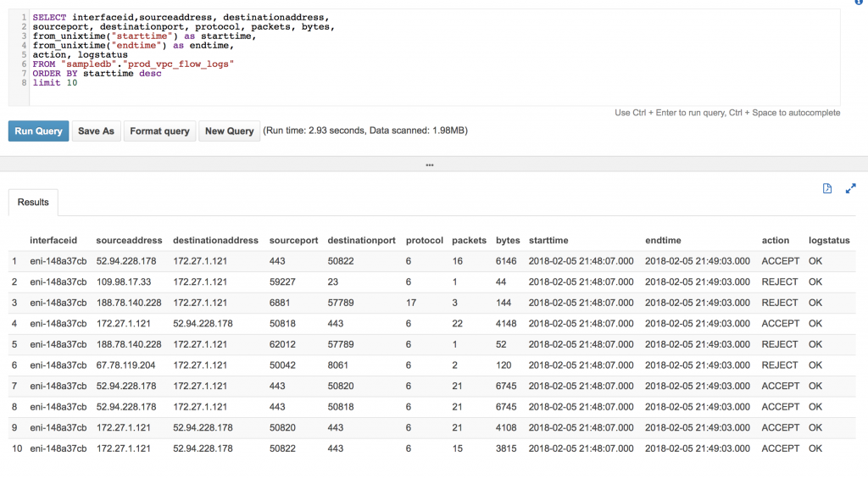This screenshot has width=868, height=479.
Task: Download the results file using the document icon
Action: tap(827, 189)
